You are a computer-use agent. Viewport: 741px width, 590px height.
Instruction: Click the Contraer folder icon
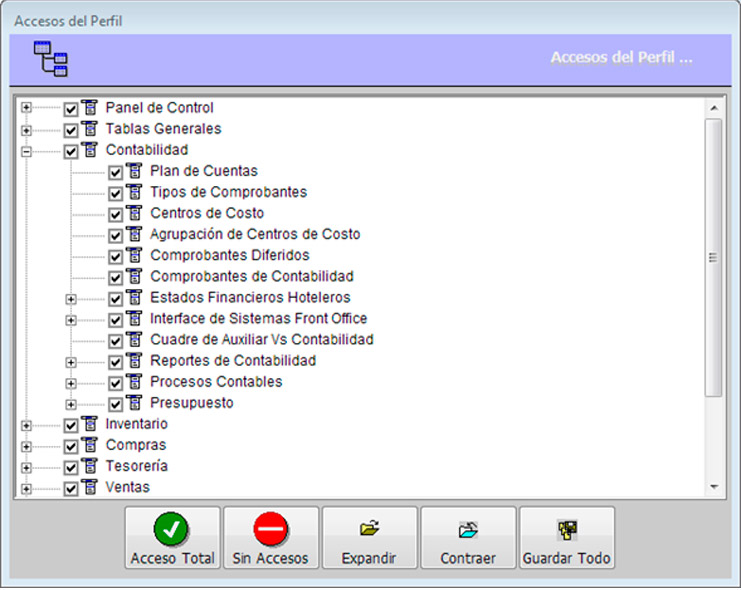click(x=468, y=528)
